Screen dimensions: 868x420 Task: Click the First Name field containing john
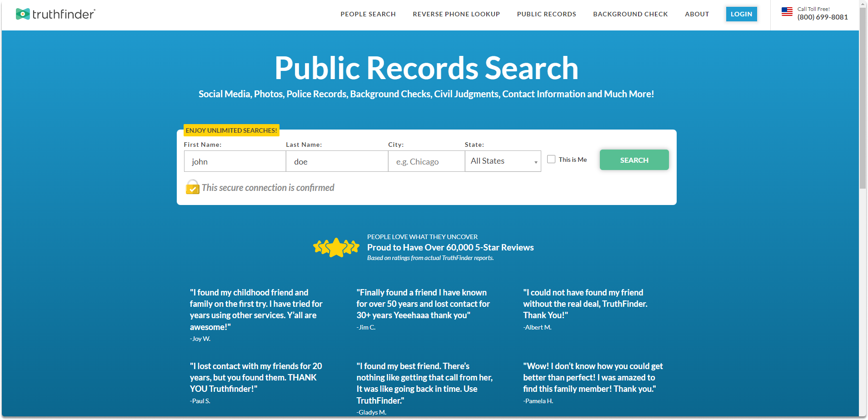tap(235, 161)
